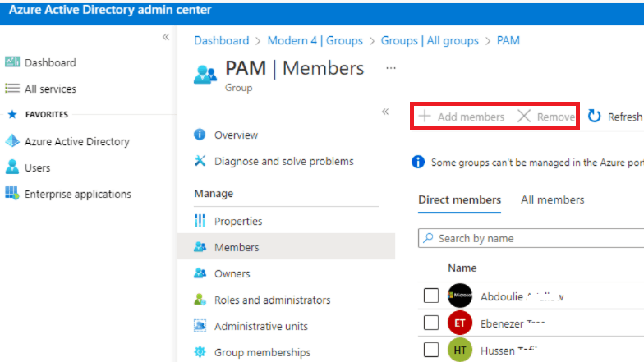Click the Group memberships gear icon

[200, 351]
